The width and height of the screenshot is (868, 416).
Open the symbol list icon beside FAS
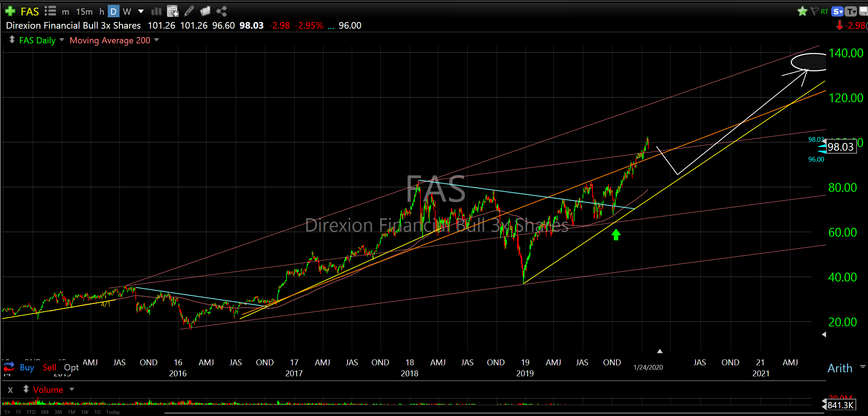pyautogui.click(x=50, y=11)
